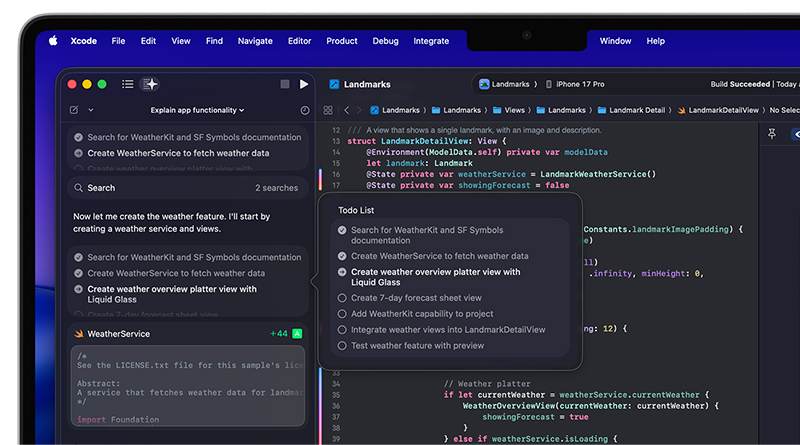The image size is (800, 445).
Task: Click the green A badge on WeatherService
Action: point(297,334)
